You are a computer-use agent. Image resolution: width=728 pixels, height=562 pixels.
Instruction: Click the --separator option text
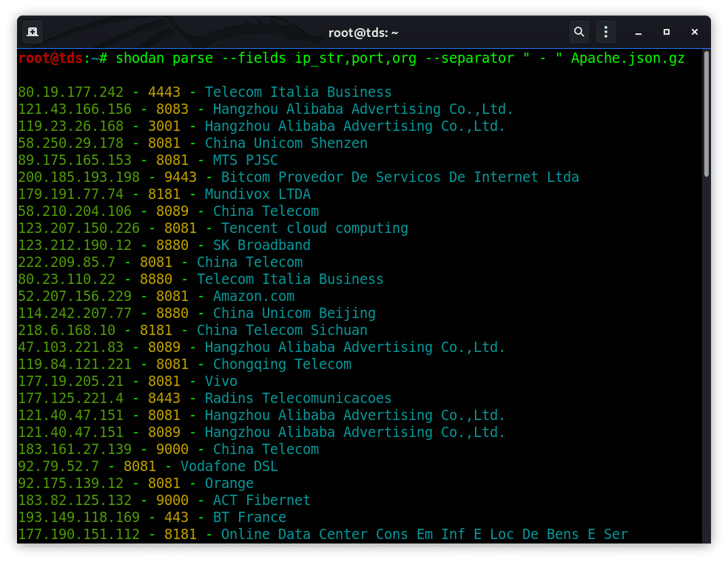coord(469,59)
